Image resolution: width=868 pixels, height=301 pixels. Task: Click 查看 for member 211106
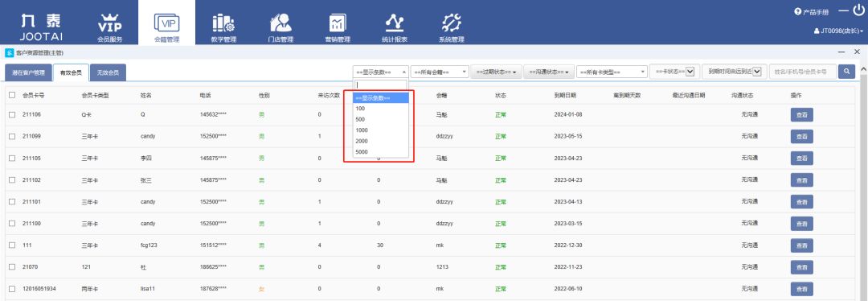click(x=801, y=115)
